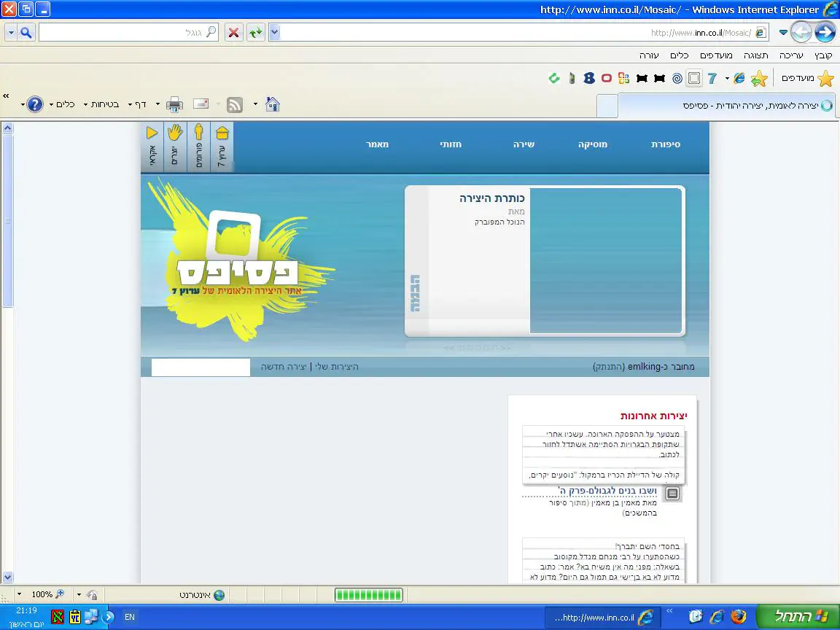Click the ערוץ 7 house tab

click(x=222, y=147)
